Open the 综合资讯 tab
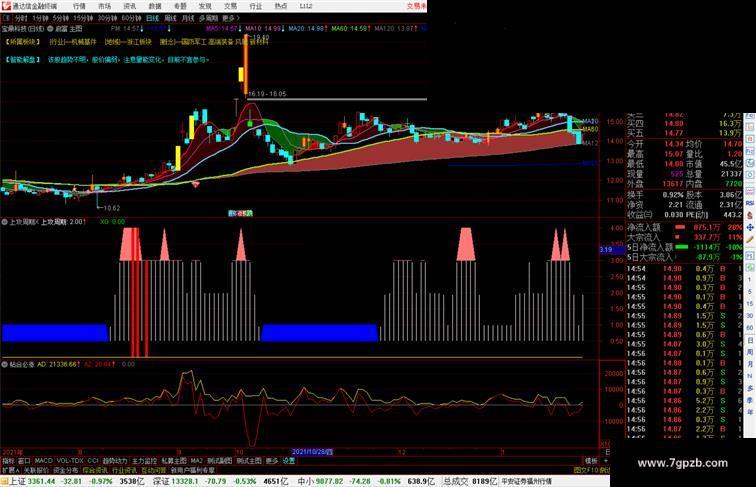756x487 pixels. pyautogui.click(x=95, y=470)
